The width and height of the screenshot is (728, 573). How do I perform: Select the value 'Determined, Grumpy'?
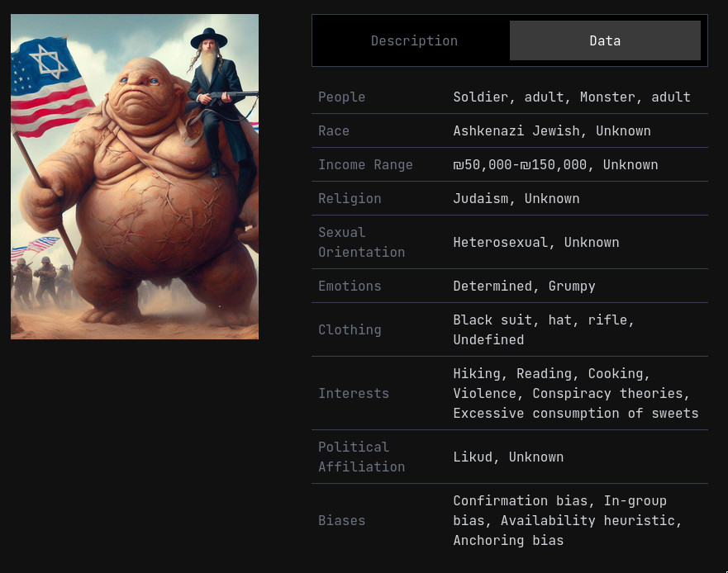tap(524, 286)
